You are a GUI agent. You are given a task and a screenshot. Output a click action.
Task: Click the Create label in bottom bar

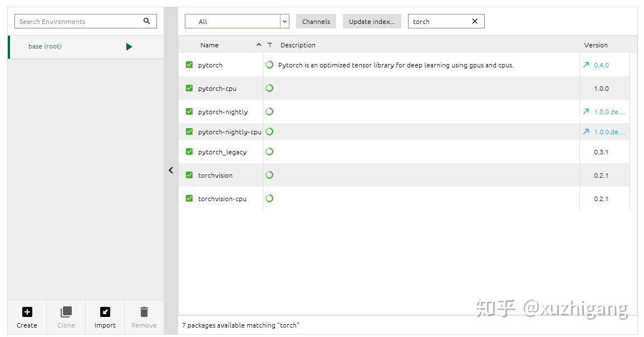click(x=27, y=325)
